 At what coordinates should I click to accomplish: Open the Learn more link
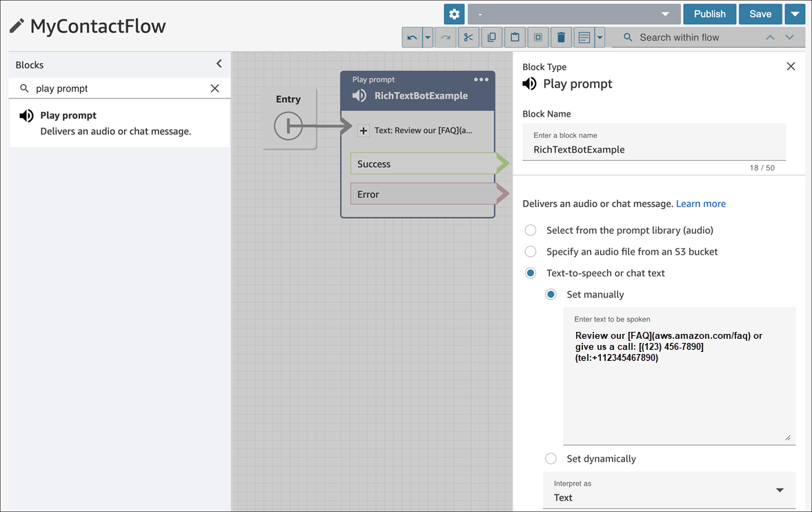pos(700,204)
